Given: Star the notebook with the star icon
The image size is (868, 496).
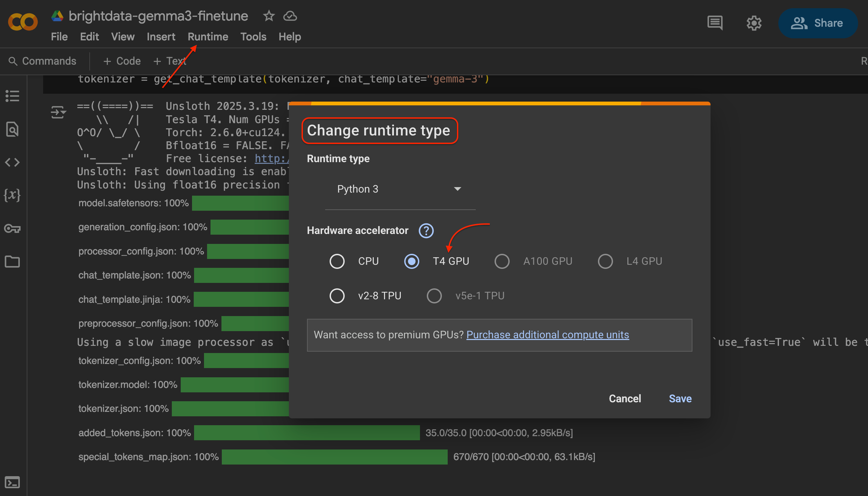Looking at the screenshot, I should 269,16.
